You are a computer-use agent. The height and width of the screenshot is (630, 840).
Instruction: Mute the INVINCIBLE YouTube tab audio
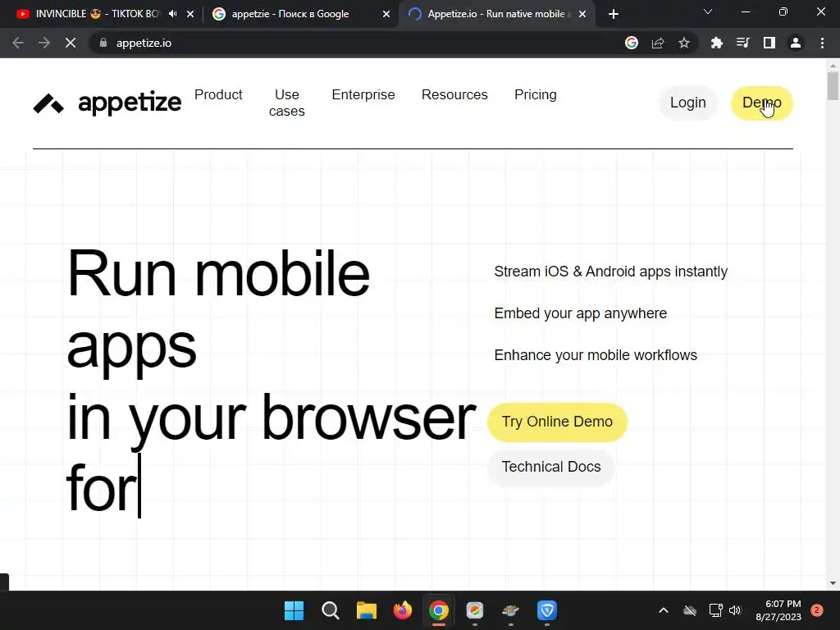(172, 14)
